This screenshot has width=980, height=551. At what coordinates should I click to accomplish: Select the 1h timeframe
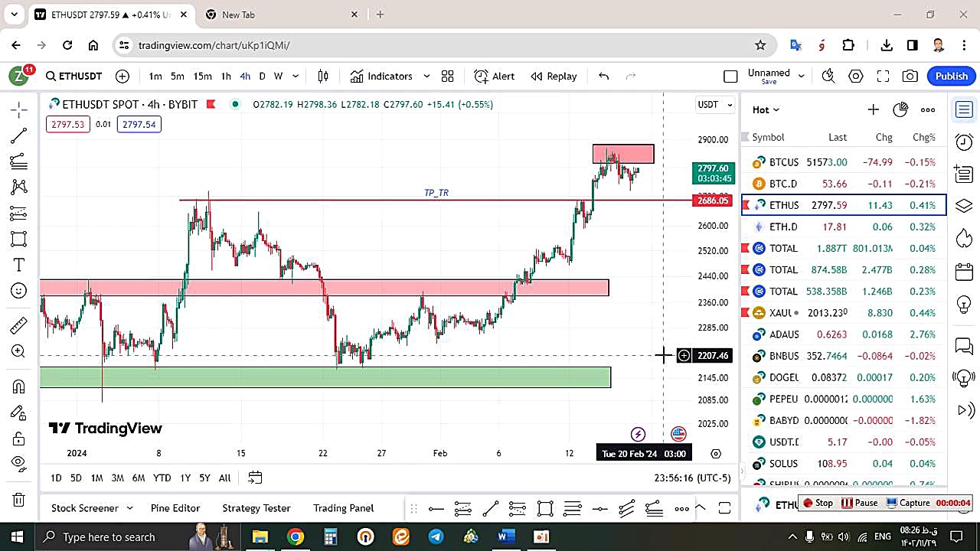pos(226,76)
